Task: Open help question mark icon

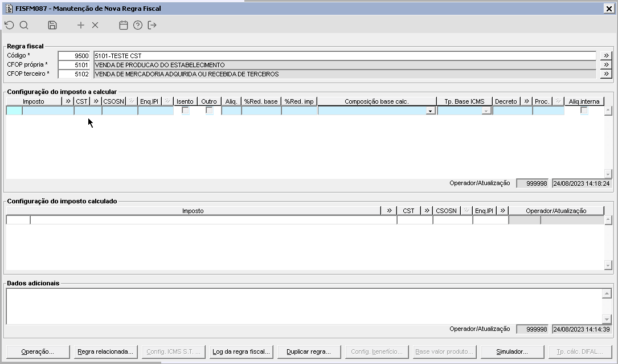Action: point(137,25)
